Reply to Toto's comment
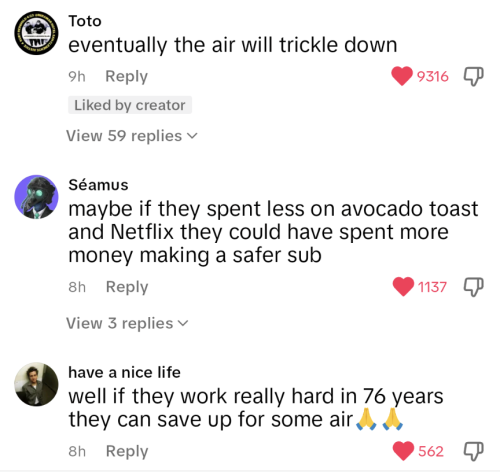 coord(127,77)
